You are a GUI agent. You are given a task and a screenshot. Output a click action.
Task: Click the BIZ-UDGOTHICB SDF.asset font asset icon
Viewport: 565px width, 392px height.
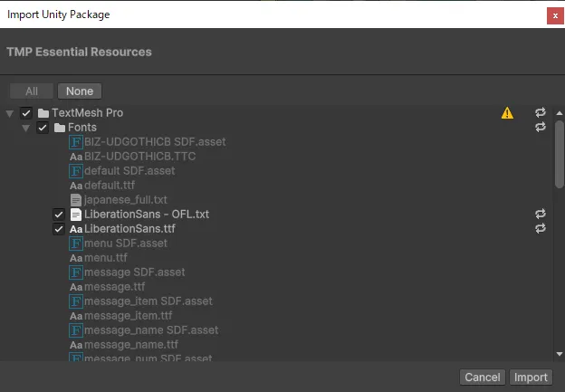click(76, 142)
